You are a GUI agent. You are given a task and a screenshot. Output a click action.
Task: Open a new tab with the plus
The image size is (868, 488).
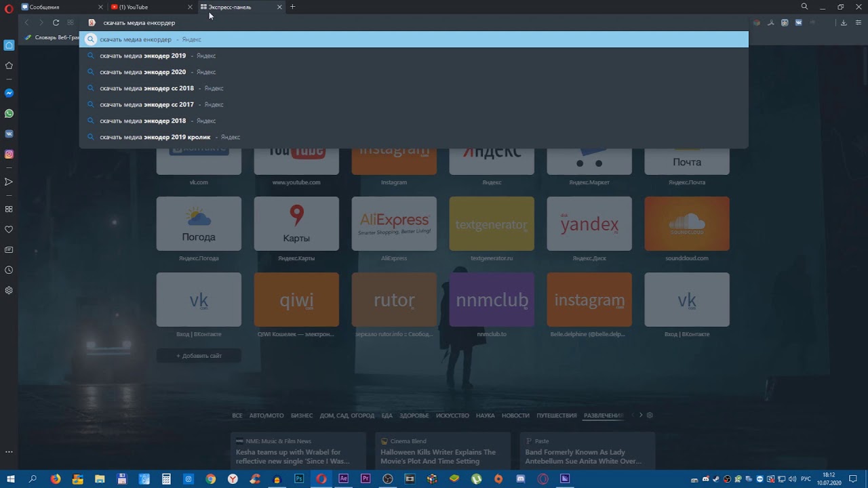pyautogui.click(x=293, y=7)
